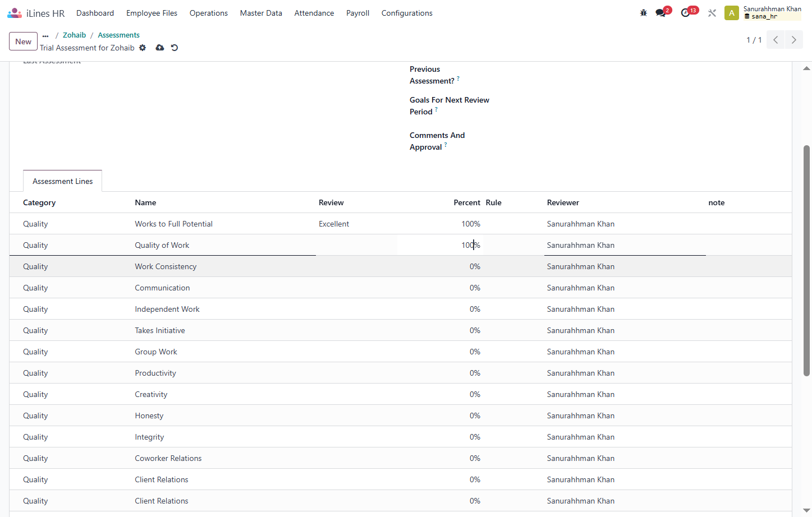
Task: Open the activities clock icon
Action: 685,13
